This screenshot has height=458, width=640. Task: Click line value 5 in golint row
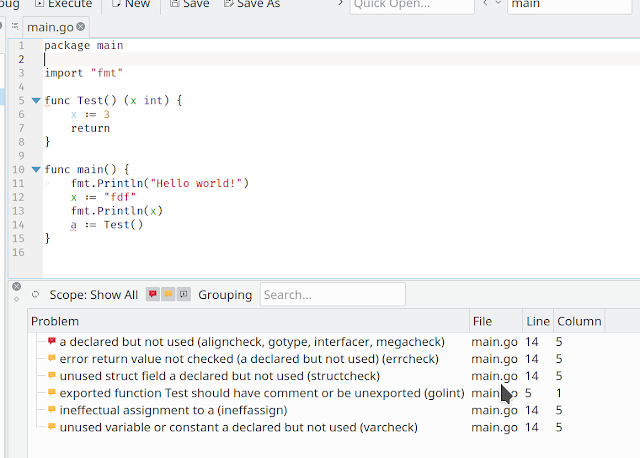[528, 393]
